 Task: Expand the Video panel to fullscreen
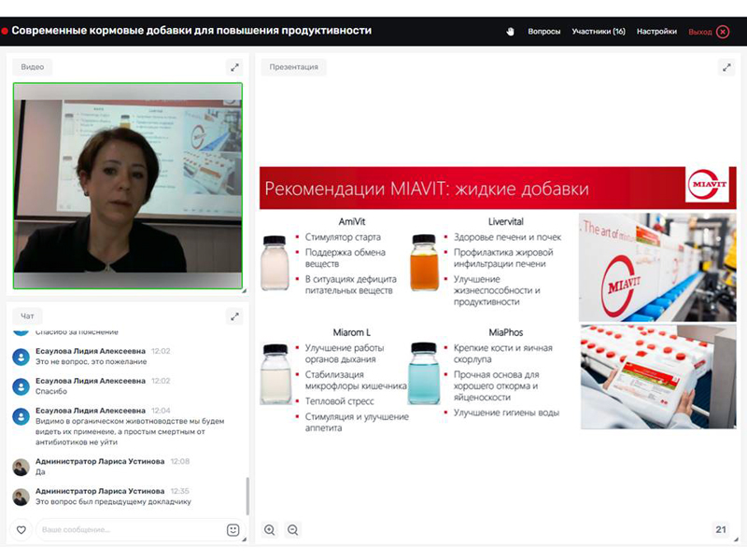tap(234, 67)
